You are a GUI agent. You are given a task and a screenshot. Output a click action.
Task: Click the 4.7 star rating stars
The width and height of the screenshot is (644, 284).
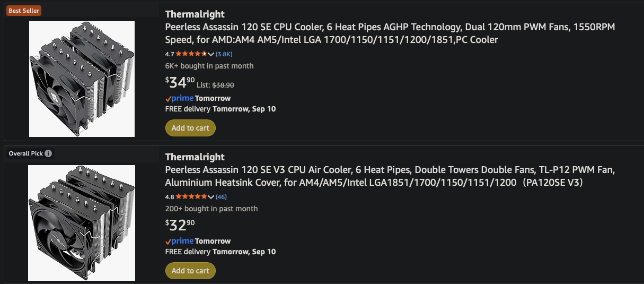pyautogui.click(x=191, y=54)
